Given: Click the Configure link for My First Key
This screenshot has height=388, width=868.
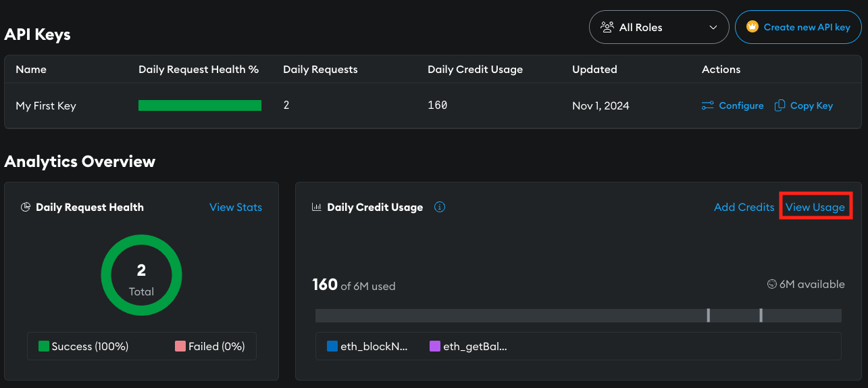Looking at the screenshot, I should (x=741, y=105).
